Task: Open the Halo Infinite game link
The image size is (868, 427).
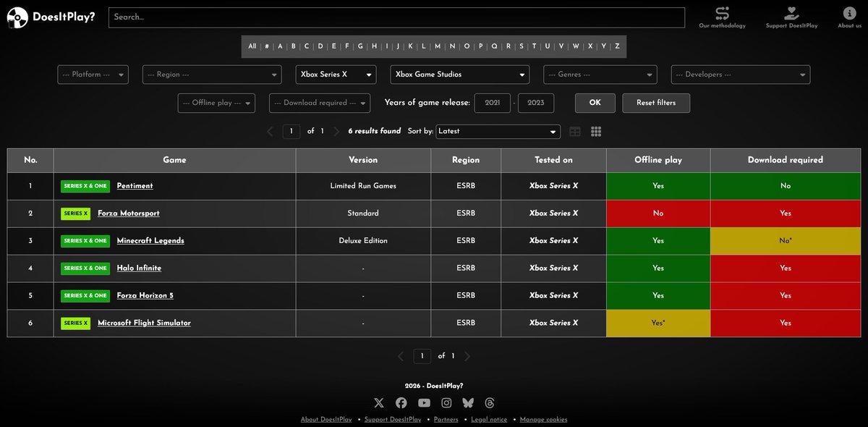Action: [139, 269]
